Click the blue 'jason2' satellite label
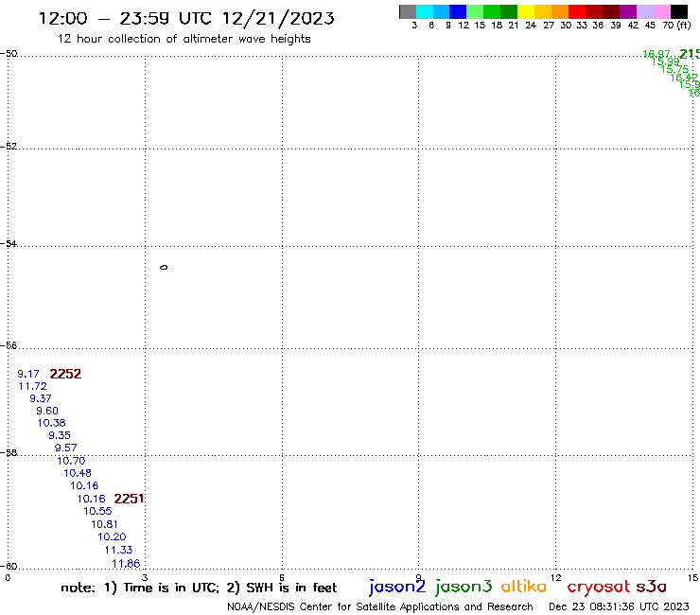This screenshot has height=615, width=700. click(x=397, y=587)
